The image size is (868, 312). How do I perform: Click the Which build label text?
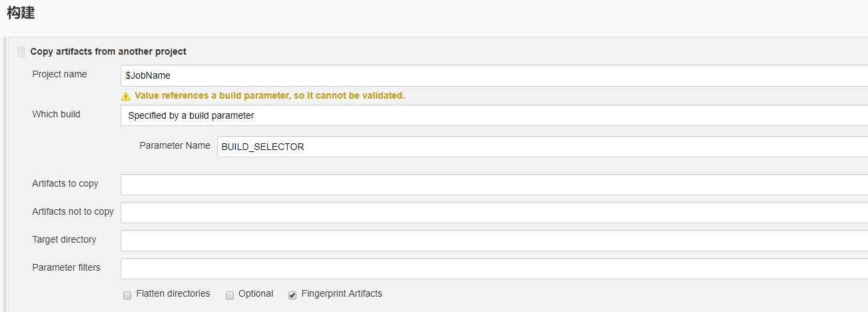(56, 114)
